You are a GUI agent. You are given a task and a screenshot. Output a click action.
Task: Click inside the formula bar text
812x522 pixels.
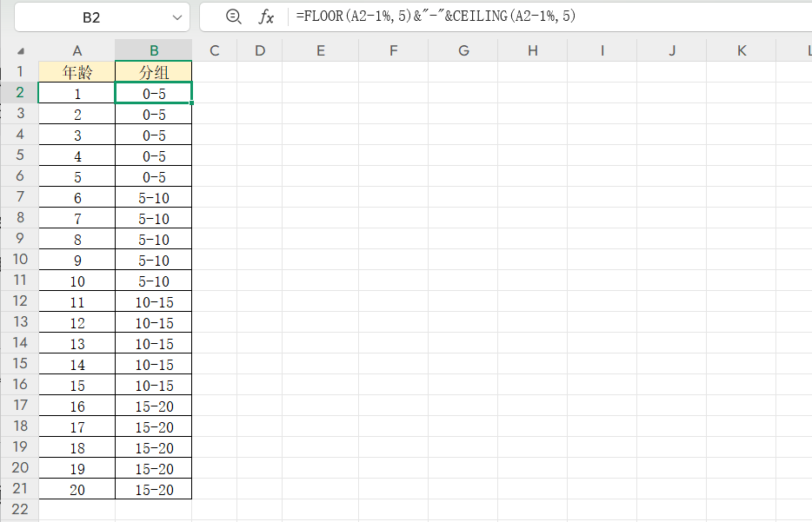tap(522, 17)
